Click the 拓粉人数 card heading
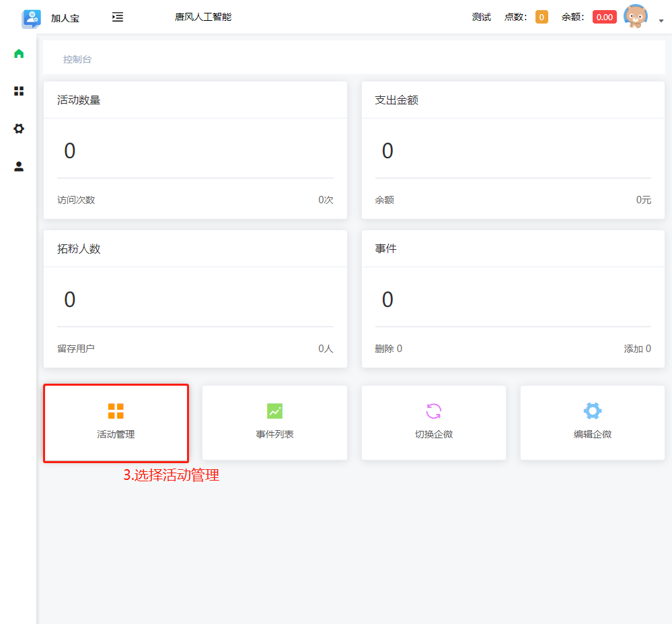 coord(79,249)
